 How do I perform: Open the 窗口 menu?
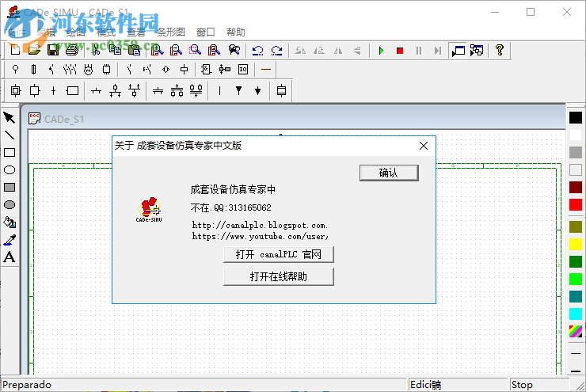pyautogui.click(x=206, y=32)
